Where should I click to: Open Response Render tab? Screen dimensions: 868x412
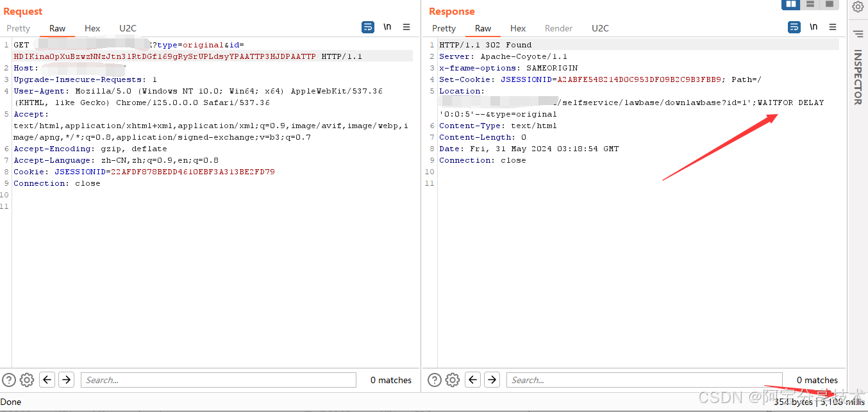coord(558,28)
